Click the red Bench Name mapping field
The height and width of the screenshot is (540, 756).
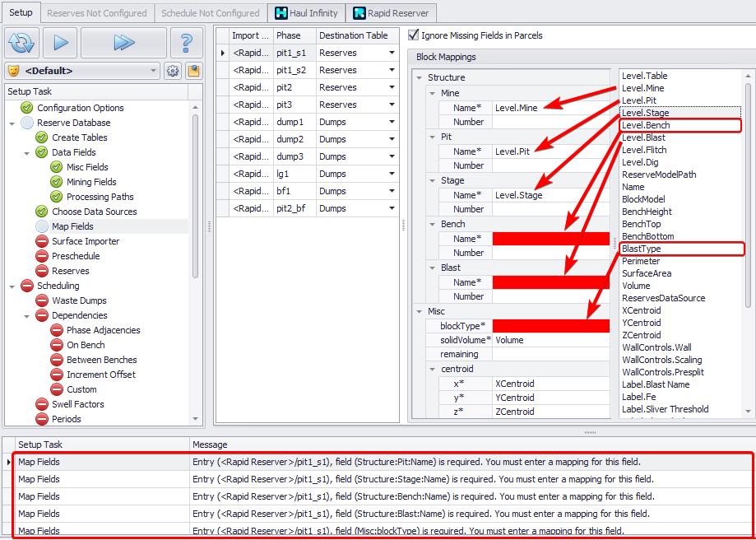click(x=550, y=239)
